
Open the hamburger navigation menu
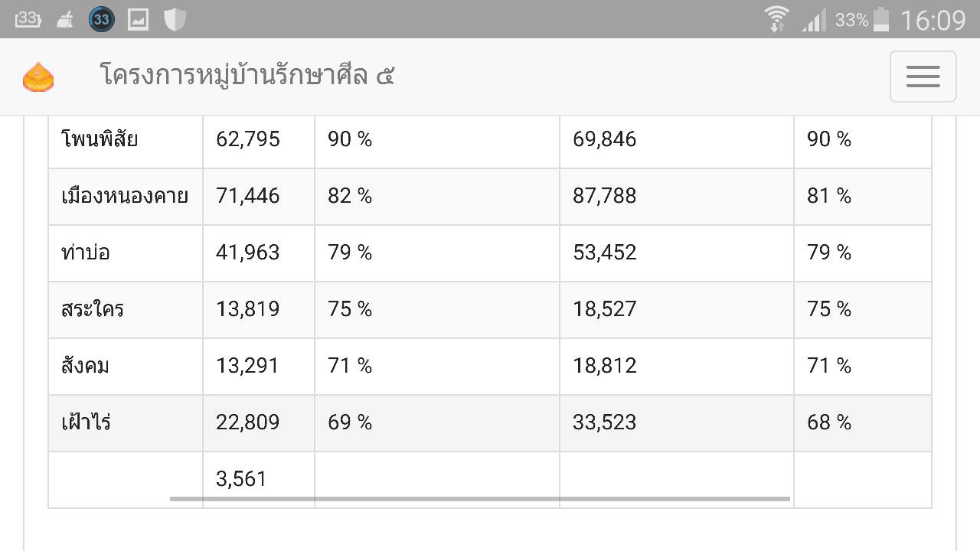click(923, 77)
